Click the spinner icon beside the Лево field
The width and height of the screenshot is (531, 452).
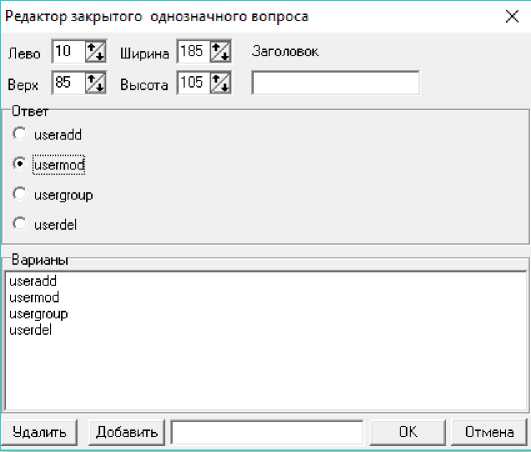(95, 52)
